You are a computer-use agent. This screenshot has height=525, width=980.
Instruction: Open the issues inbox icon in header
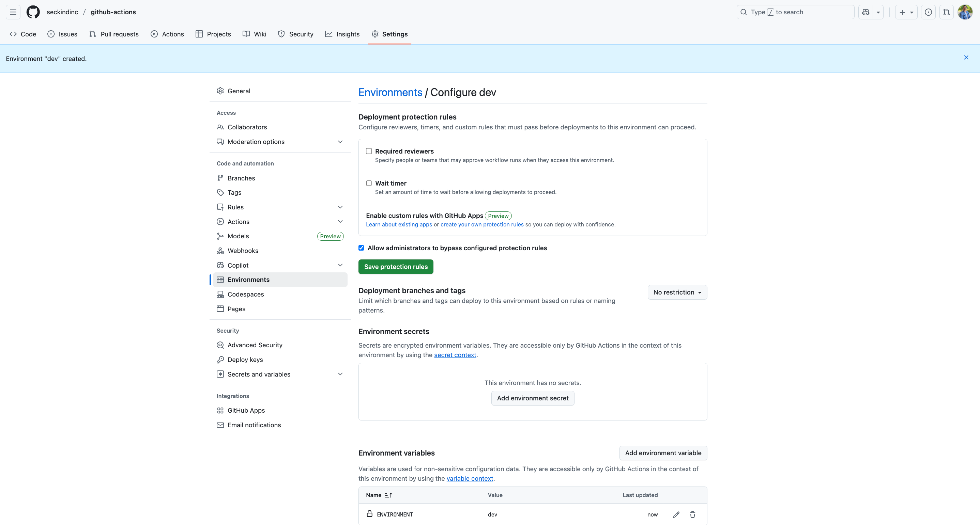(928, 12)
